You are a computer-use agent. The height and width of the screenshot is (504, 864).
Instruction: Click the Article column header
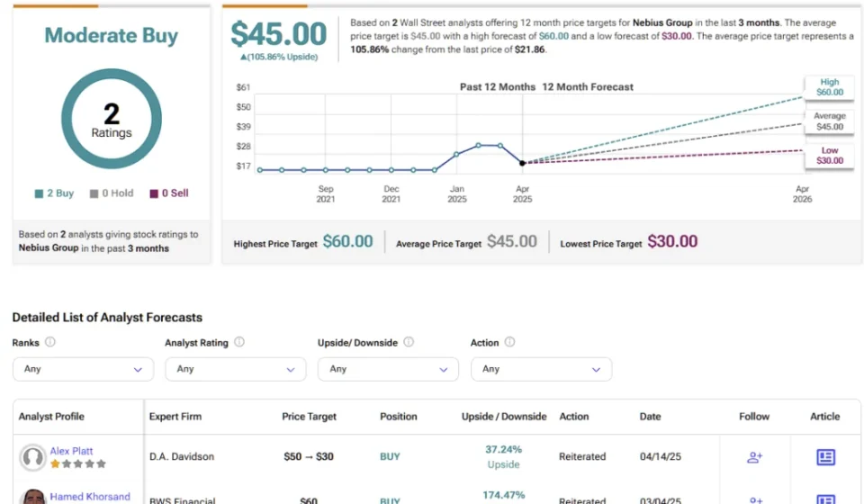coord(825,417)
